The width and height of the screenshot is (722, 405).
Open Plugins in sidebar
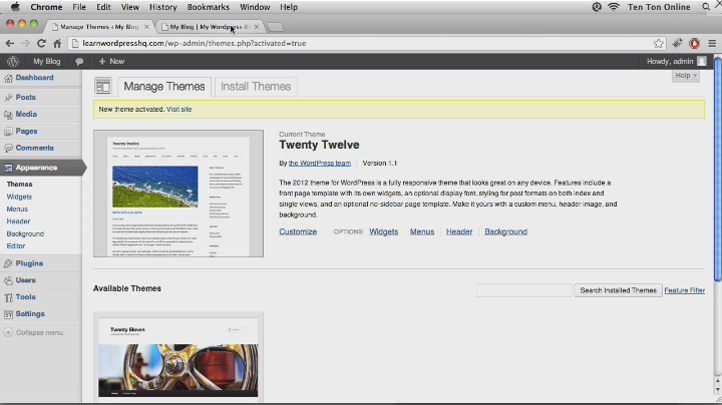(x=29, y=263)
